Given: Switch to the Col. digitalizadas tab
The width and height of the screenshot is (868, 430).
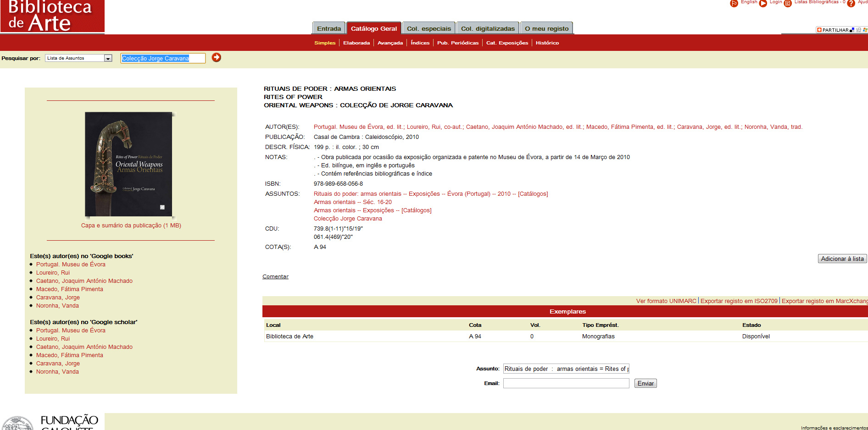Looking at the screenshot, I should tap(488, 28).
